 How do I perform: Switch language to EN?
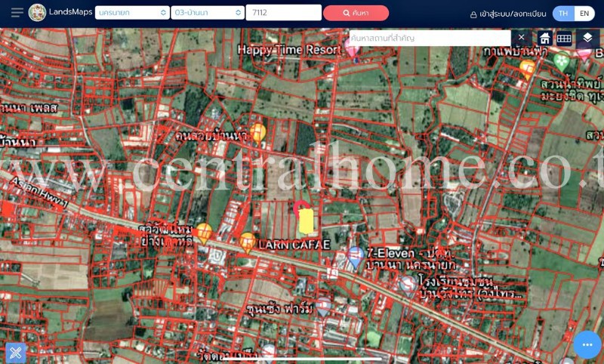point(584,13)
